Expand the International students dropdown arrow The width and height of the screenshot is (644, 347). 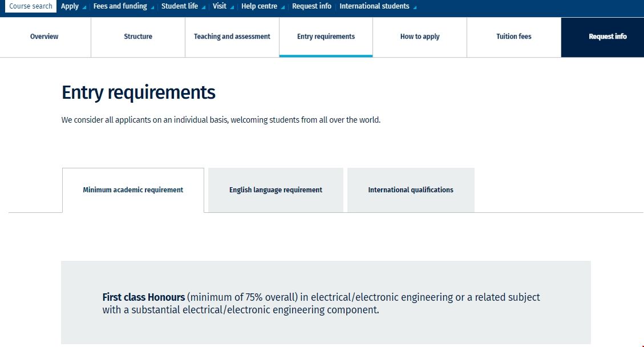(415, 7)
